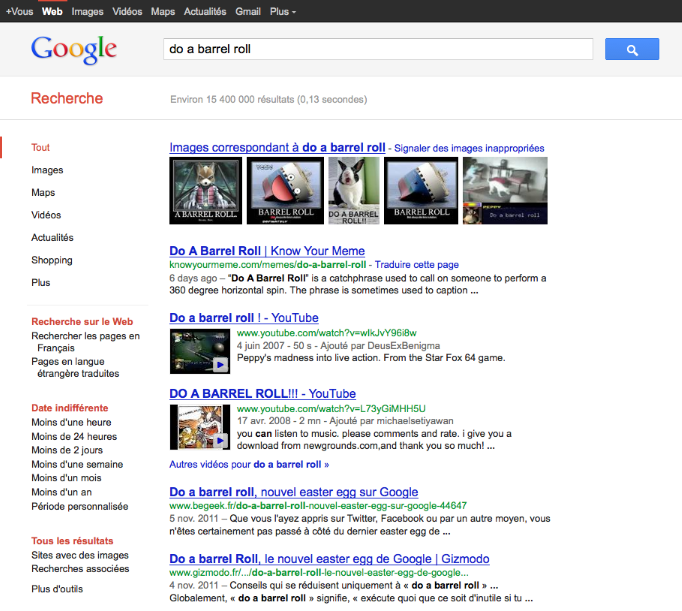
Task: Click the www.begeek.fr green URL
Action: click(318, 506)
